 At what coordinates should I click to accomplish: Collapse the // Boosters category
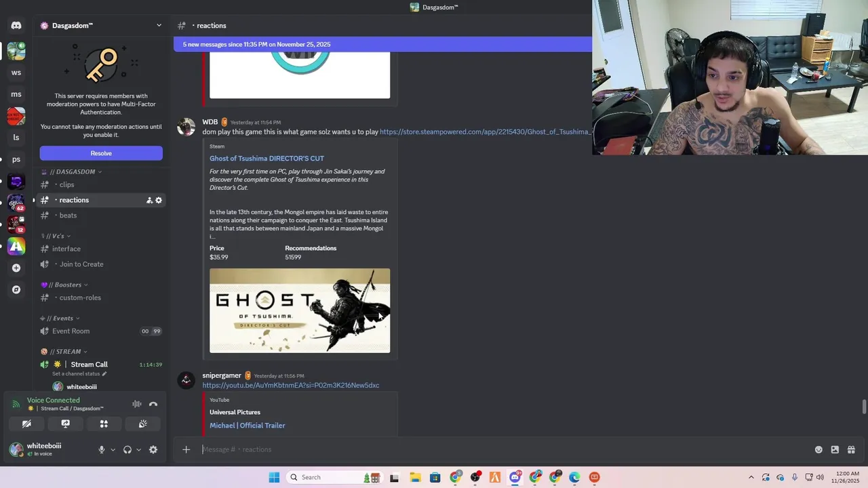(64, 285)
